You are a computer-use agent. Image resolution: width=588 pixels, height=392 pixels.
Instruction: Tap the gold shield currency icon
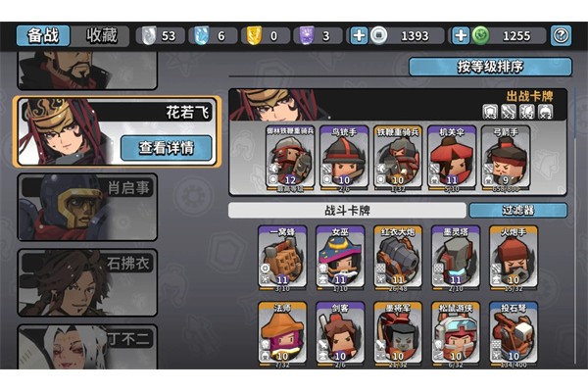point(254,35)
